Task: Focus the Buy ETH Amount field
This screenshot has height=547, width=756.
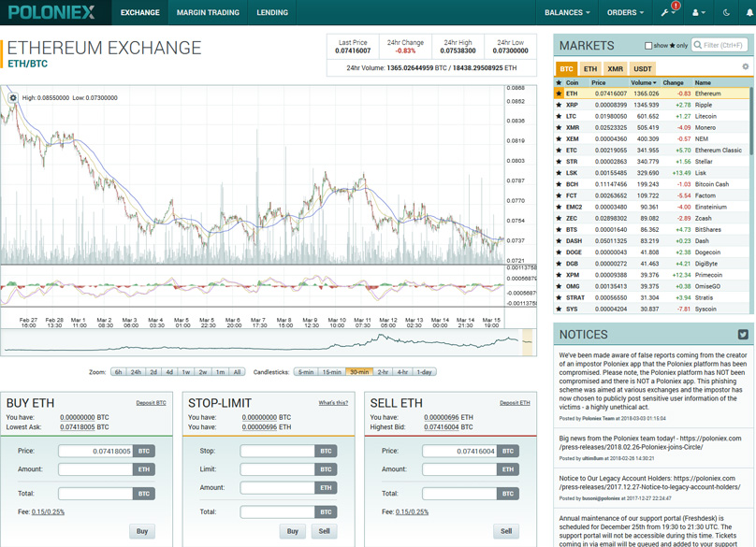Action: pyautogui.click(x=95, y=469)
